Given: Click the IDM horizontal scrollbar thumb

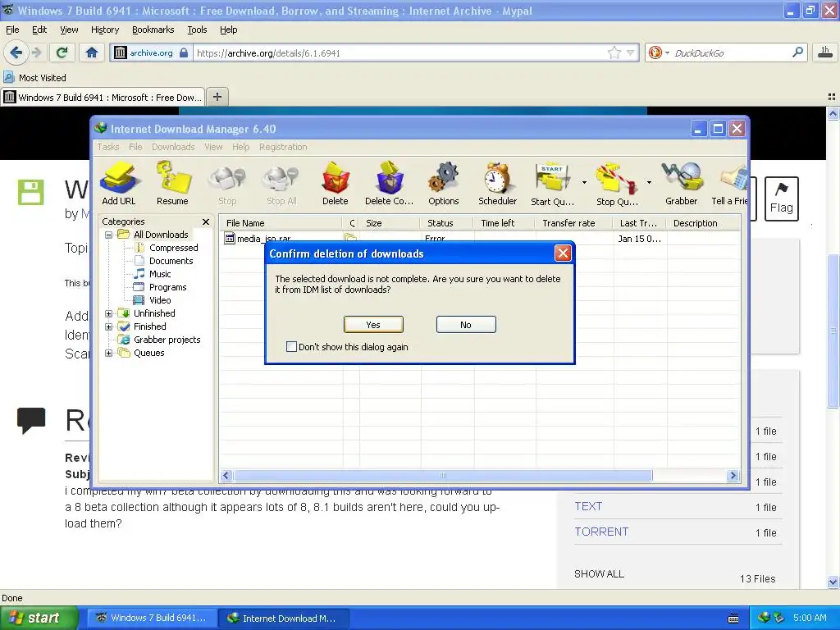Looking at the screenshot, I should click(442, 475).
